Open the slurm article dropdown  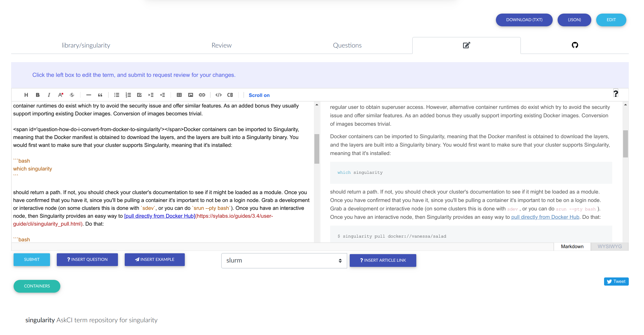[284, 261]
